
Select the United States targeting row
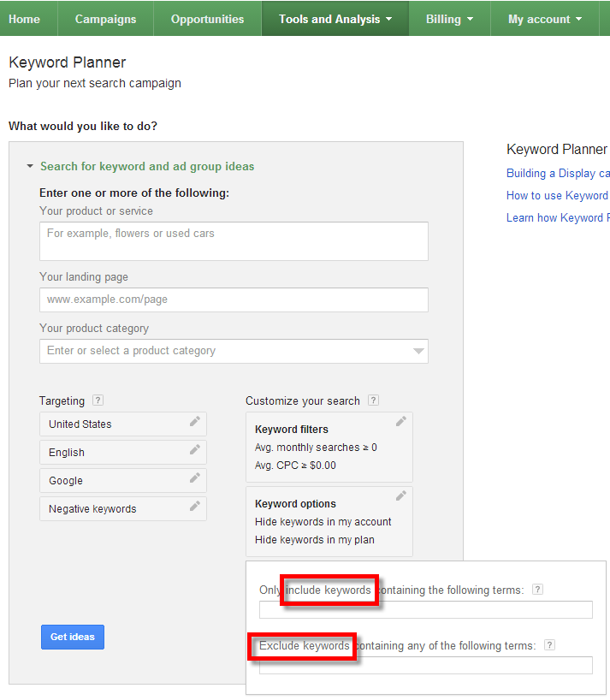(123, 424)
